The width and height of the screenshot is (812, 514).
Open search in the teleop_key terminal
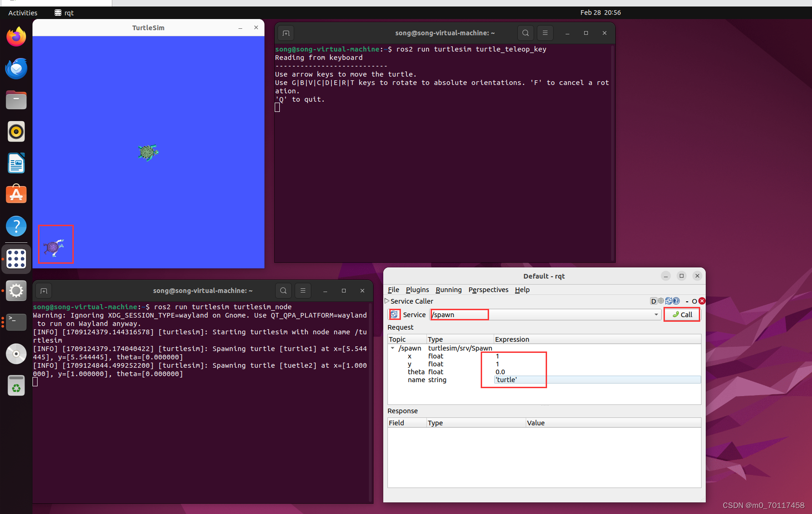click(525, 33)
